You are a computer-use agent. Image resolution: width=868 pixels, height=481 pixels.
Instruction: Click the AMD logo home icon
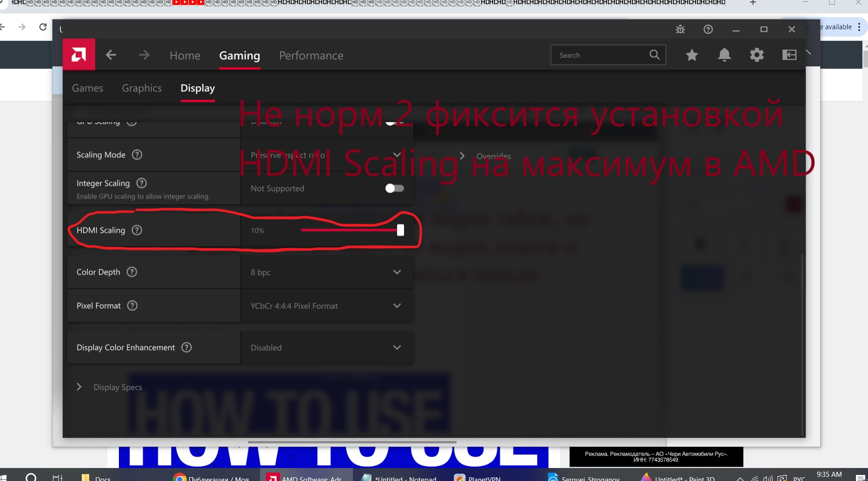coord(79,55)
